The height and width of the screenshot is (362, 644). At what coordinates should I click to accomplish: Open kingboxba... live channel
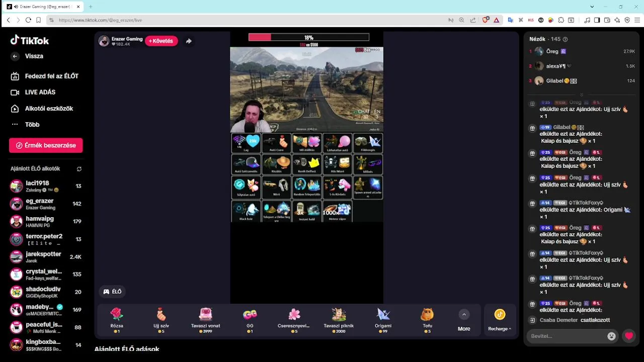pyautogui.click(x=46, y=345)
